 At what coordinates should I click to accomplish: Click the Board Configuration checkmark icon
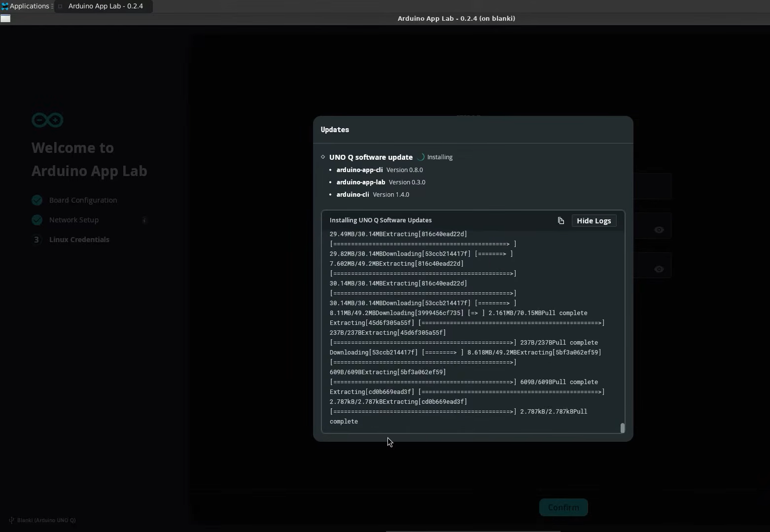point(37,200)
